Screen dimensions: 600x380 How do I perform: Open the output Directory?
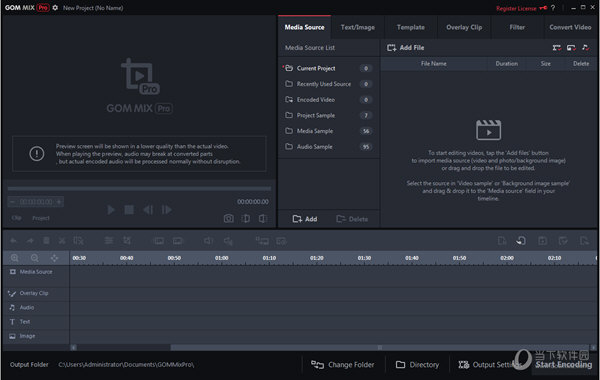(x=417, y=365)
